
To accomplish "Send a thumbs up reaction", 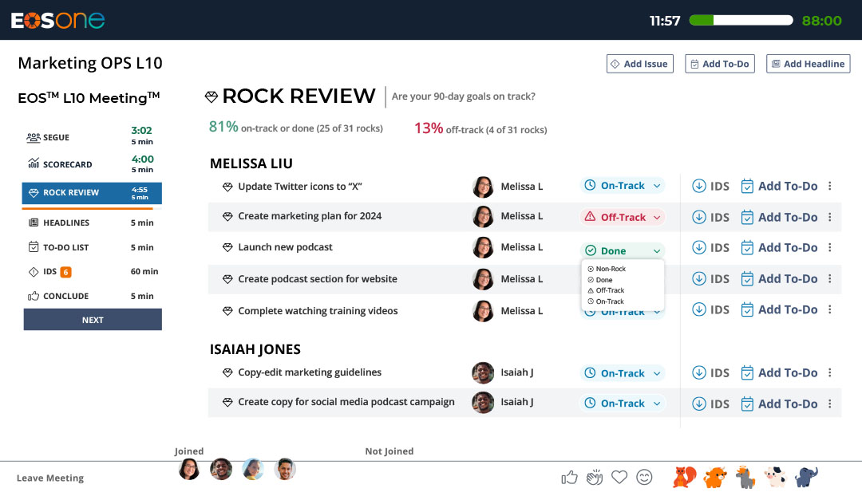I will click(x=569, y=476).
